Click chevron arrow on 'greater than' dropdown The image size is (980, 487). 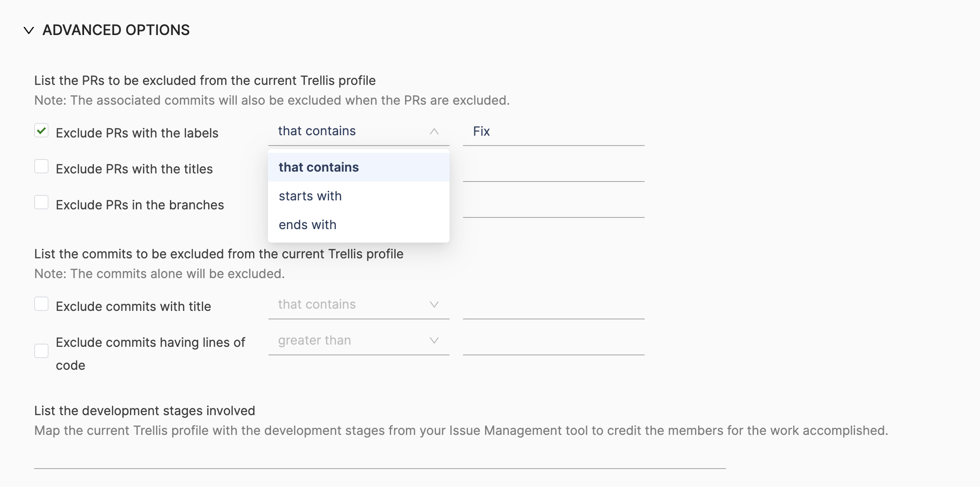[434, 341]
